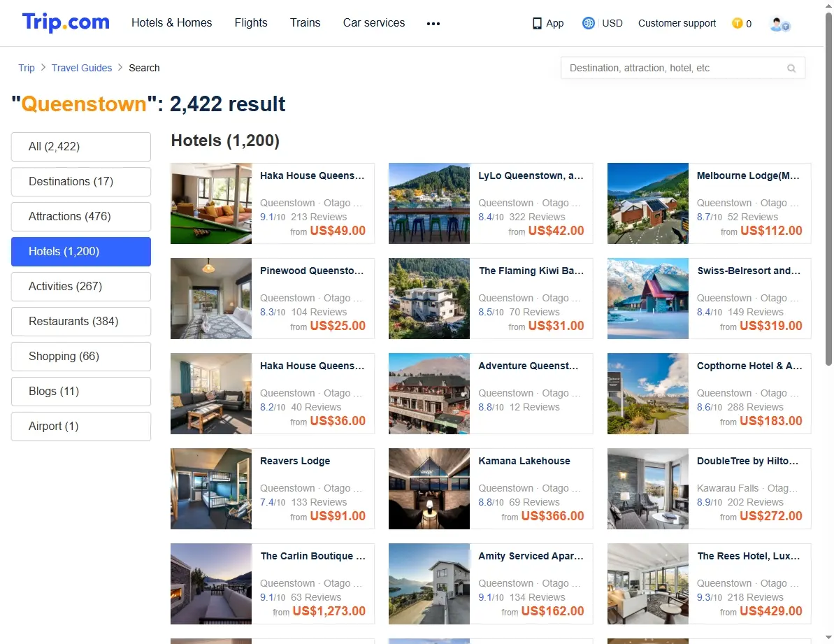Open The Carlin Boutique photo thumbnail
This screenshot has height=644, width=834.
point(211,584)
